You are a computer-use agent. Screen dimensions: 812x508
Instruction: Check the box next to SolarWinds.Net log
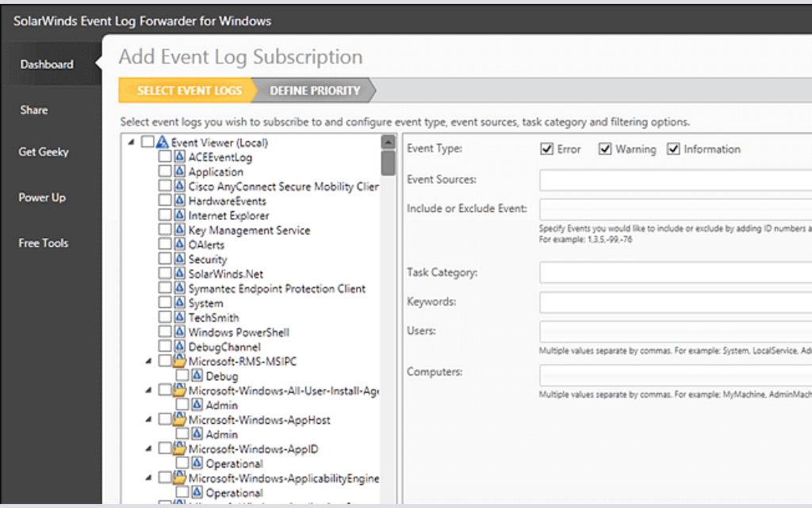point(164,274)
